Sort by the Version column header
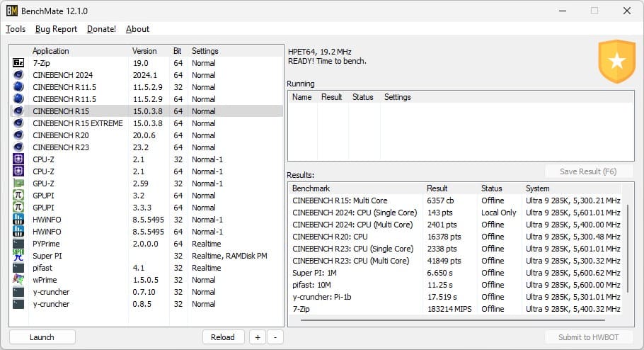This screenshot has height=350, width=644. point(144,51)
